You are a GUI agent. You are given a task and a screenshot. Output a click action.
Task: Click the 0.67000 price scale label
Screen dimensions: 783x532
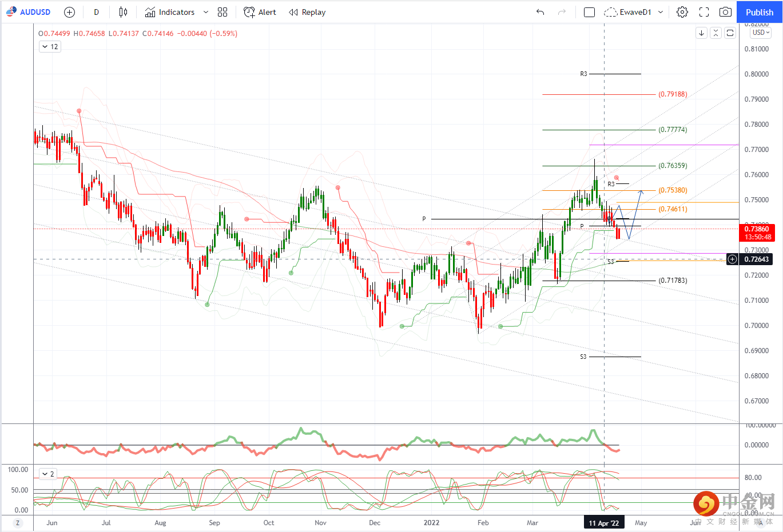pyautogui.click(x=756, y=401)
